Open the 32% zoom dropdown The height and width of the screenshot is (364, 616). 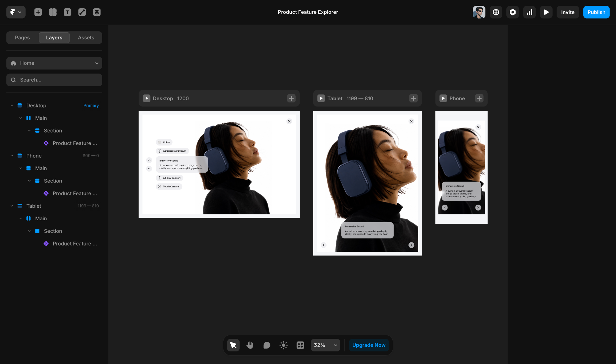coord(326,345)
